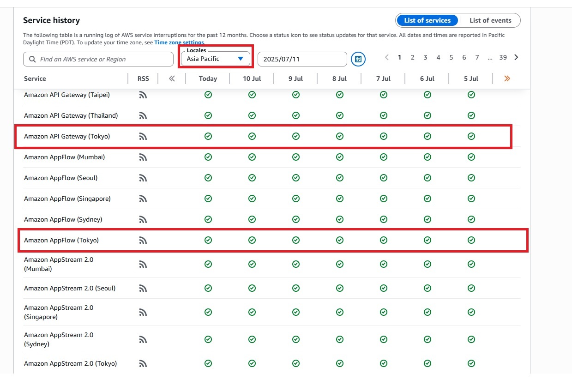This screenshot has width=572, height=392.
Task: Open RSS feed for Amazon AppFlow (Mumbai)
Action: point(143,157)
